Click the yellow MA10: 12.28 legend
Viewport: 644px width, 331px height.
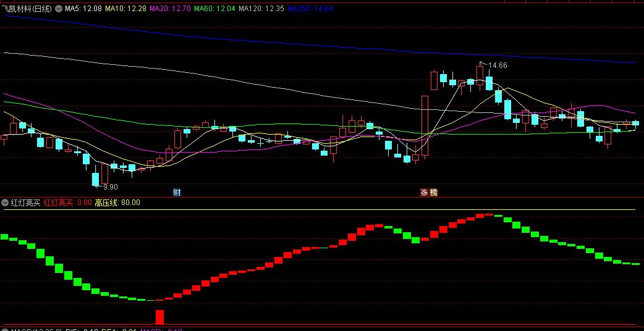click(125, 8)
